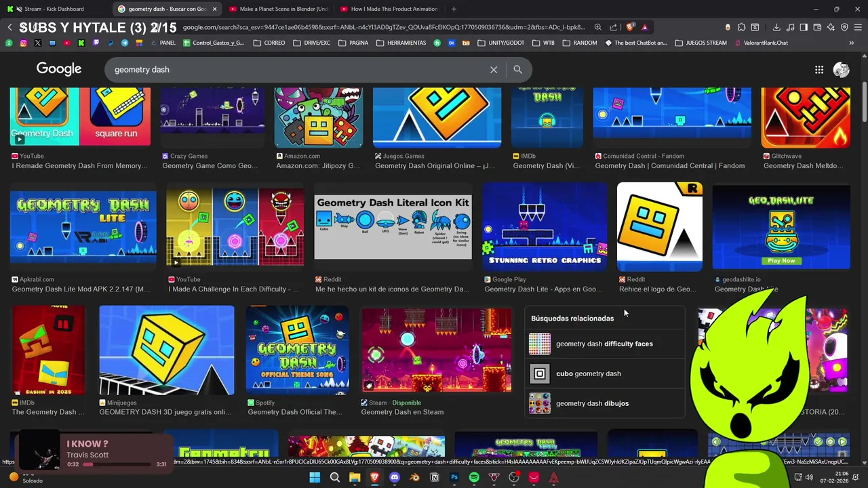Expand the RANDOM bookmarks folder
This screenshot has width=868, height=488.
pos(578,43)
